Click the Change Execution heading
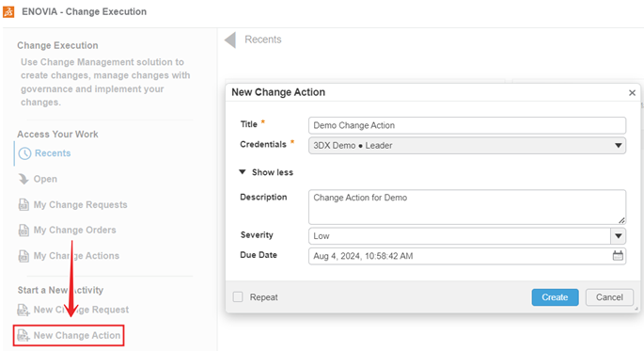This screenshot has height=351, width=644. click(x=57, y=45)
